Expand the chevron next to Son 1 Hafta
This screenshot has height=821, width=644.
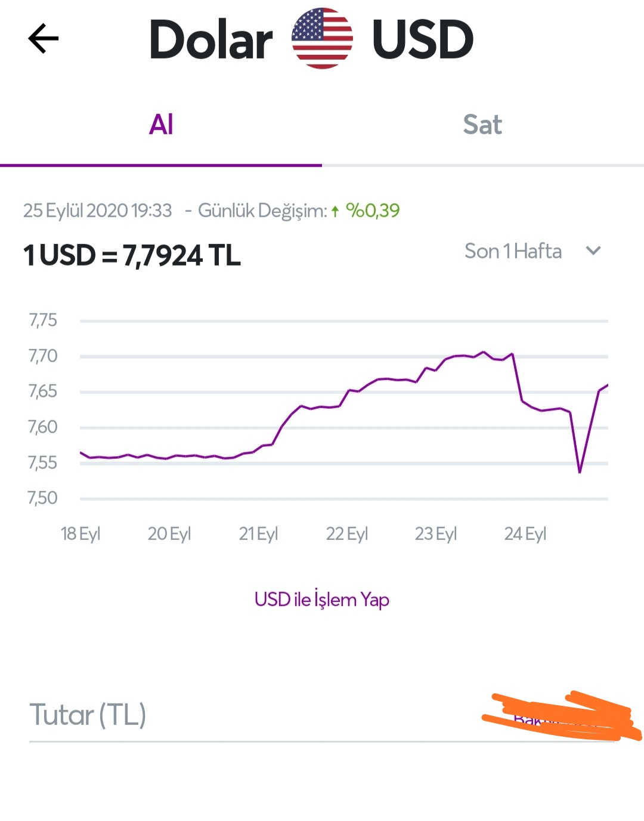pyautogui.click(x=593, y=251)
